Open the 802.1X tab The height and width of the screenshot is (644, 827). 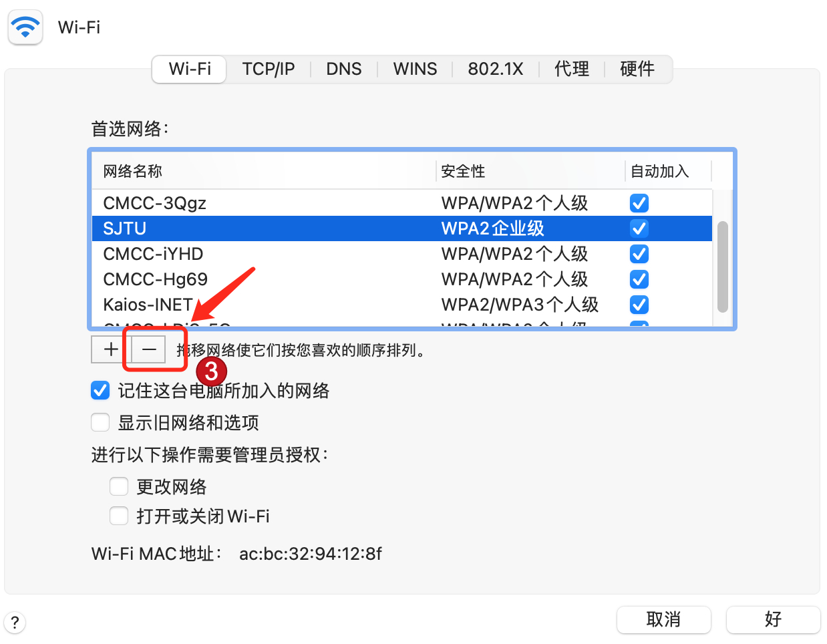click(496, 69)
